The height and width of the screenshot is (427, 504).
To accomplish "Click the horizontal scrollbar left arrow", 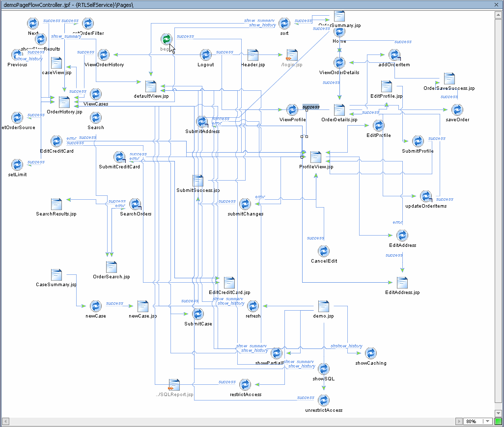I will pyautogui.click(x=5, y=421).
